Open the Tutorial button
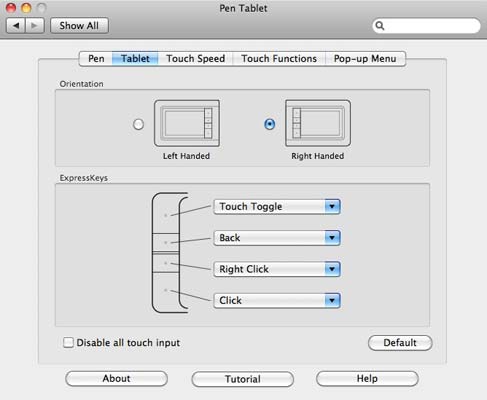This screenshot has height=400, width=487. click(x=243, y=379)
